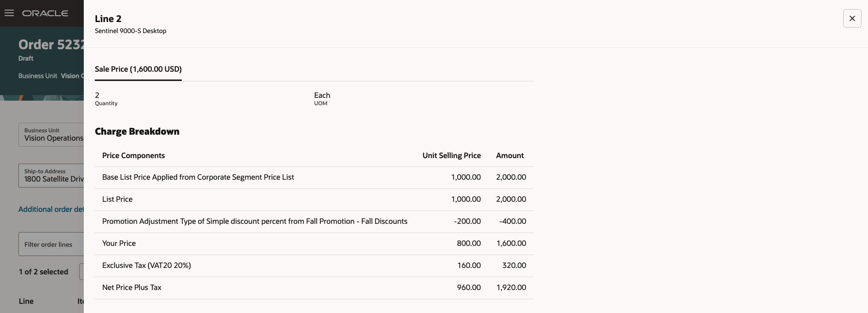The image size is (868, 313).
Task: Focus the Filter order lines box
Action: pos(51,244)
